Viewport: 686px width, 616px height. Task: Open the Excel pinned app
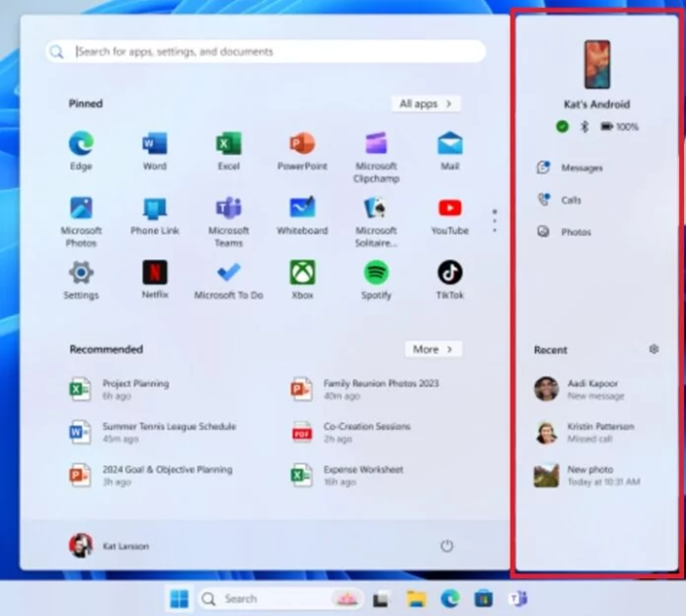coord(229,150)
